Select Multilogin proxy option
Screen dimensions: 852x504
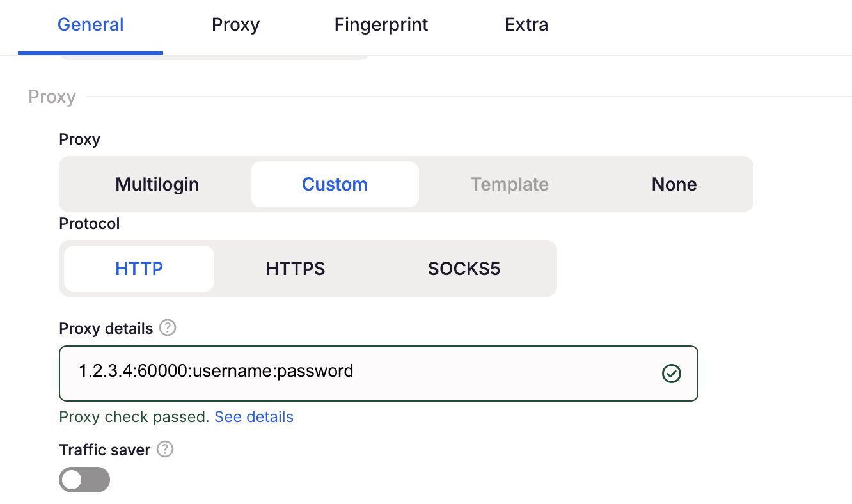[157, 184]
